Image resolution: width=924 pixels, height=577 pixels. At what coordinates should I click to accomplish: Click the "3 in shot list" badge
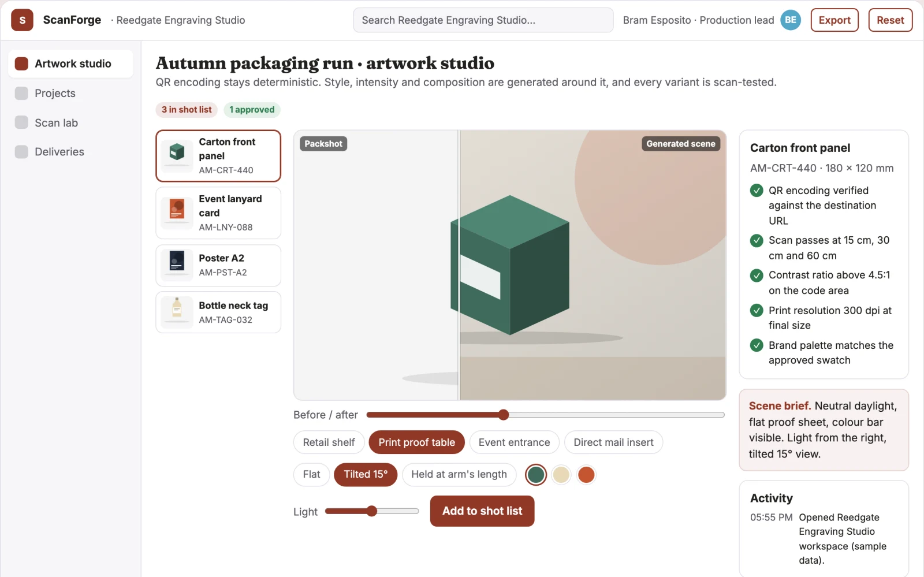point(187,110)
